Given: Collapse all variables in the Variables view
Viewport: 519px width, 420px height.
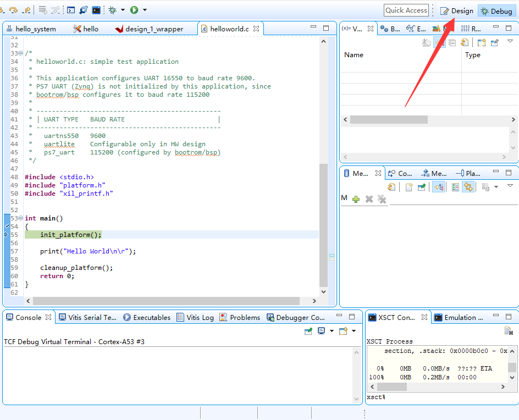Looking at the screenshot, I should tap(452, 42).
